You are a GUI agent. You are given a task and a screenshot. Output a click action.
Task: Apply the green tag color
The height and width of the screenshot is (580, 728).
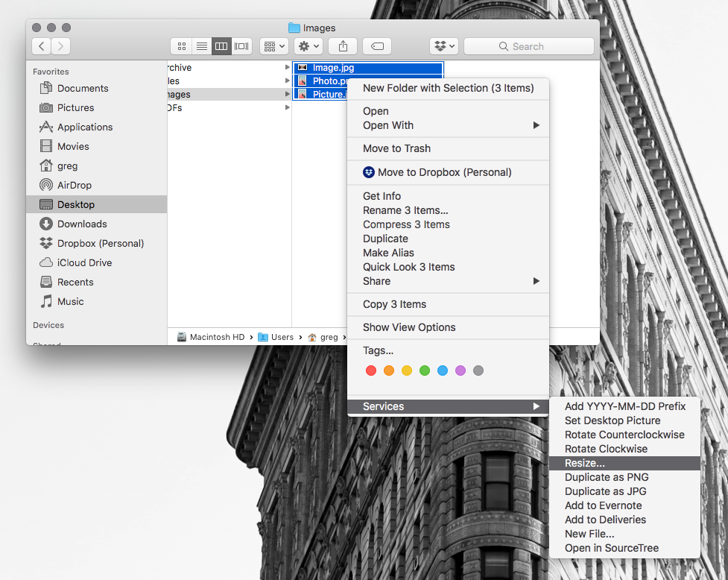425,371
